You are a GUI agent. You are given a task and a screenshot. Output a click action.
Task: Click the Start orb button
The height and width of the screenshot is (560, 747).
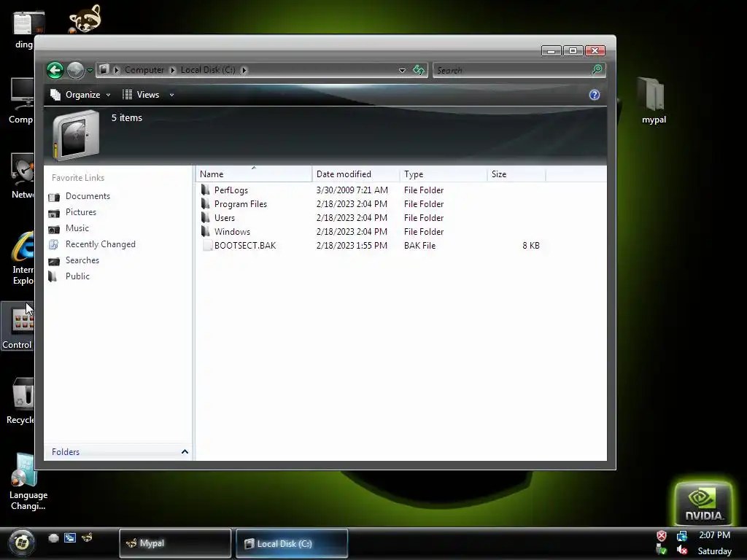[21, 542]
